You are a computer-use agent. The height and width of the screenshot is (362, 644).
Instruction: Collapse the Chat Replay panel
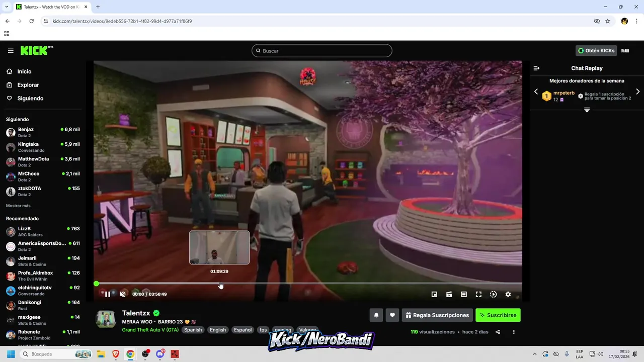536,68
